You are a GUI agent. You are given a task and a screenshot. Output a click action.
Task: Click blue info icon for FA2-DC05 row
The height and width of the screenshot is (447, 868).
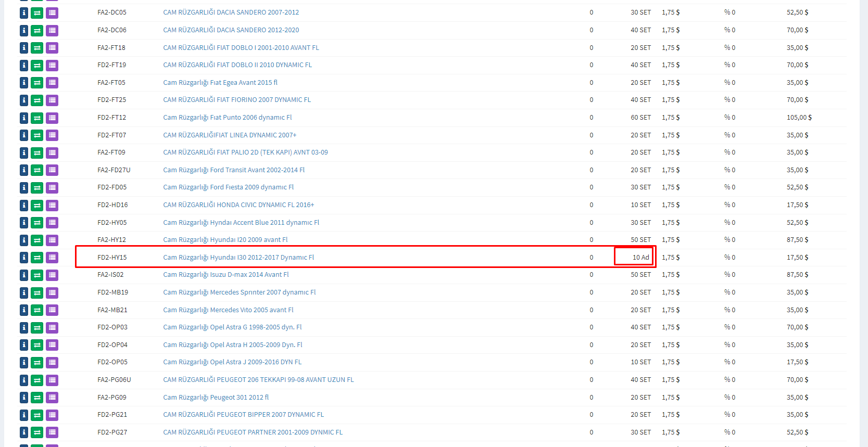[24, 13]
